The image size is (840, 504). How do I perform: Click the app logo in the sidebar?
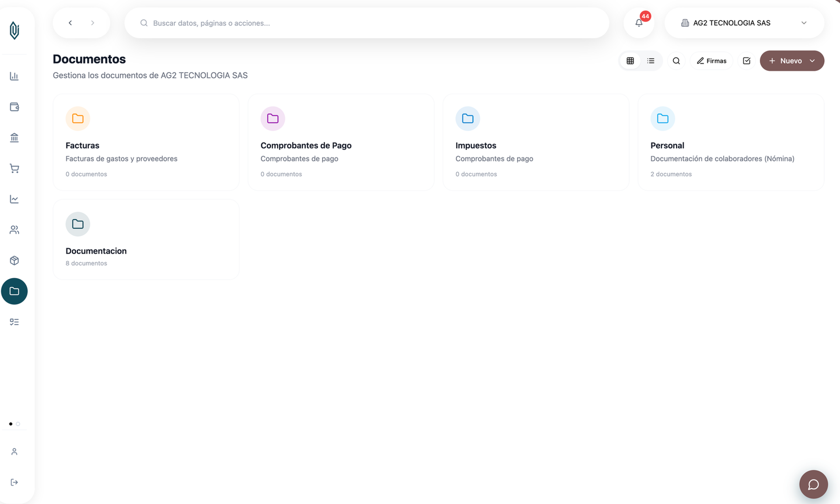click(14, 31)
